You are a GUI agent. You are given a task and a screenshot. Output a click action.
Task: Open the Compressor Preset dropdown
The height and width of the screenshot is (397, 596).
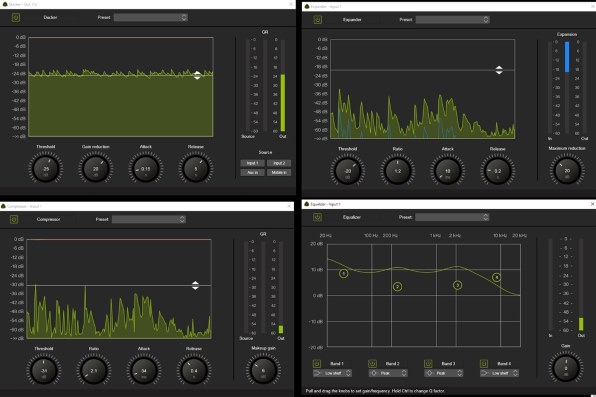[149, 219]
